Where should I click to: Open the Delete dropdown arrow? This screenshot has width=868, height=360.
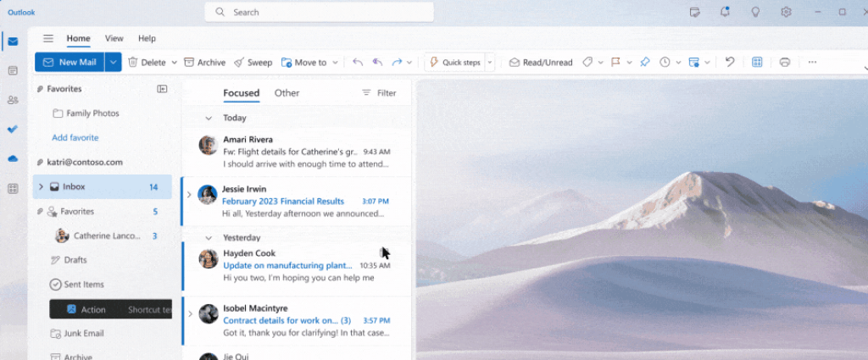pos(174,63)
